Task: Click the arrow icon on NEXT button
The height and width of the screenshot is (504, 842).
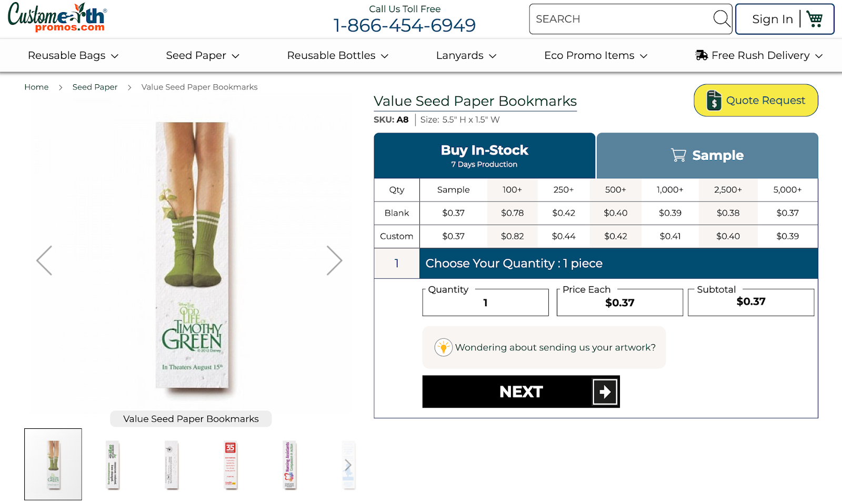Action: (605, 391)
